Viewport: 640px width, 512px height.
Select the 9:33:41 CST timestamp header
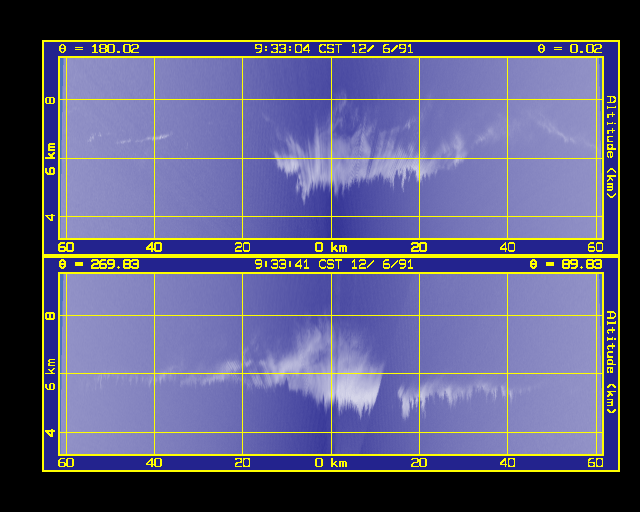[x=333, y=265]
